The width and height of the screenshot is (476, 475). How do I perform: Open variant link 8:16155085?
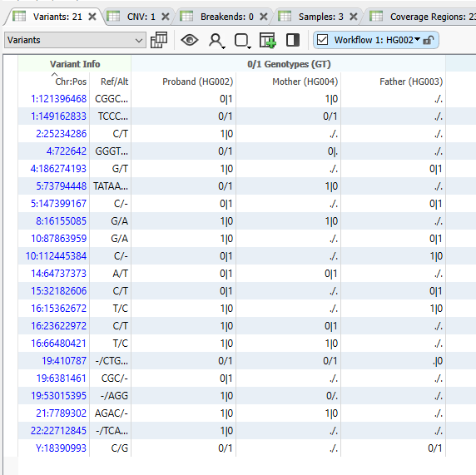coord(61,221)
